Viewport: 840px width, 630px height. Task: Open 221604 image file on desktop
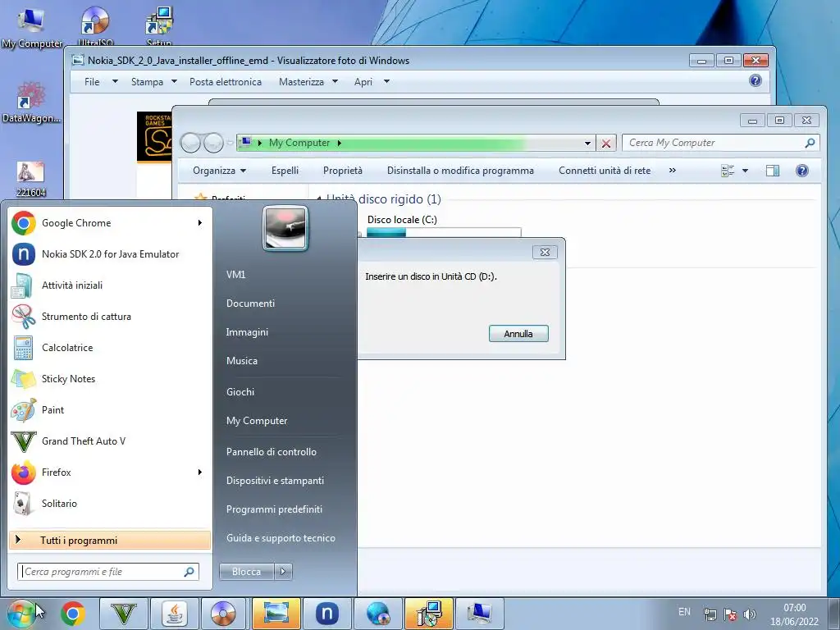[30, 178]
